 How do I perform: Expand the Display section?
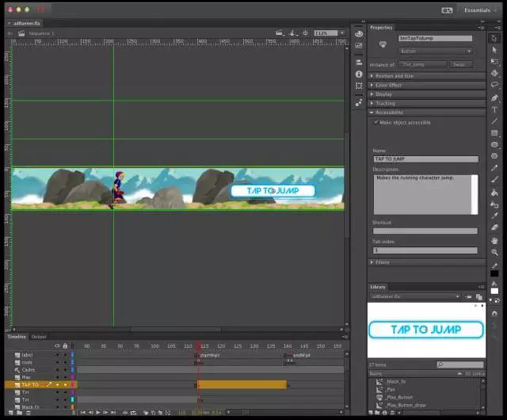[372, 94]
